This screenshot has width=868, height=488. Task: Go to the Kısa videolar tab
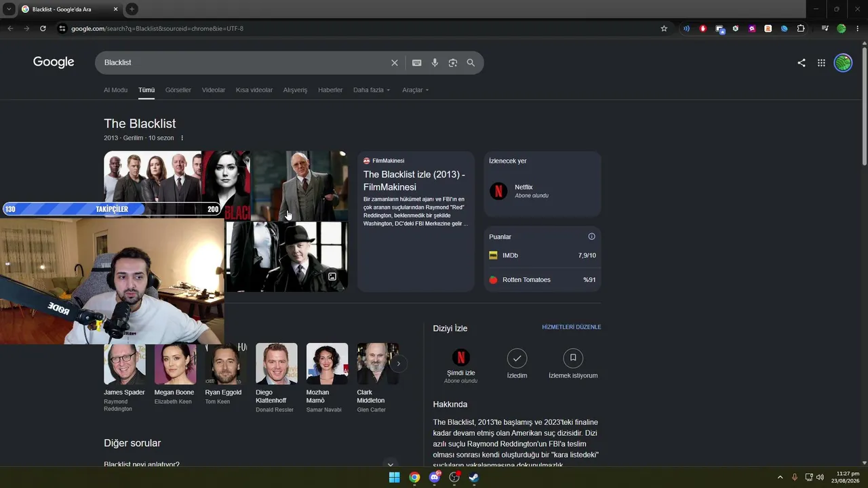point(254,90)
